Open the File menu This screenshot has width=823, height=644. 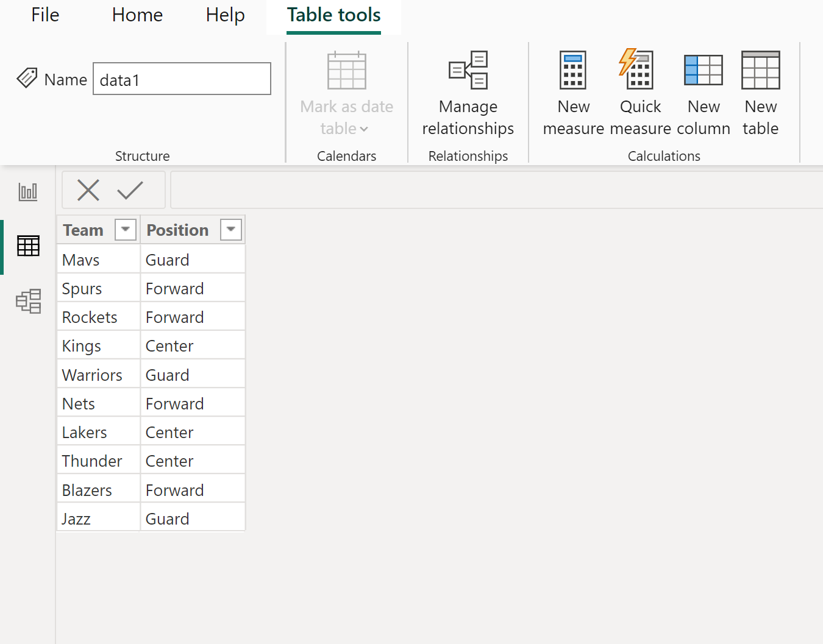point(45,15)
